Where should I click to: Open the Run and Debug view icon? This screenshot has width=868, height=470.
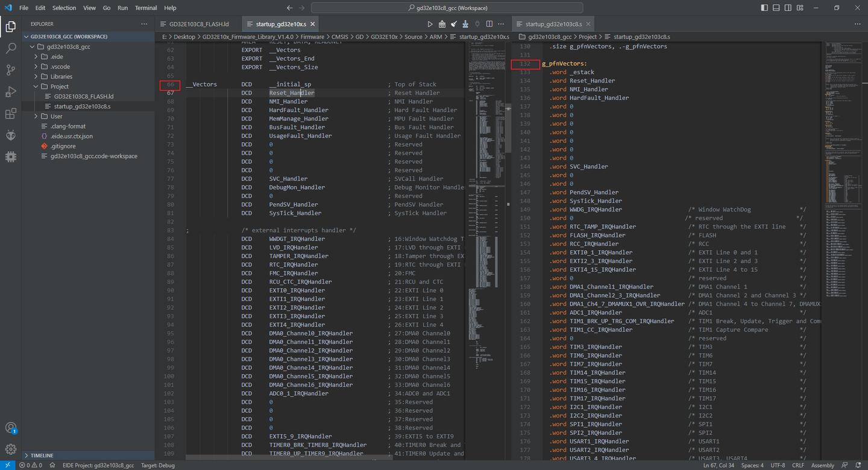pos(11,91)
